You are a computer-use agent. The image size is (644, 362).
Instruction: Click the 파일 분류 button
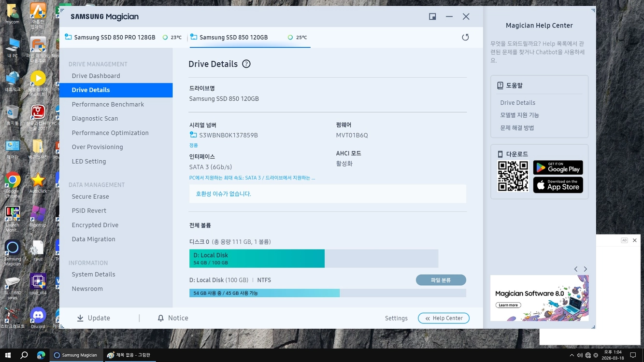tap(441, 280)
